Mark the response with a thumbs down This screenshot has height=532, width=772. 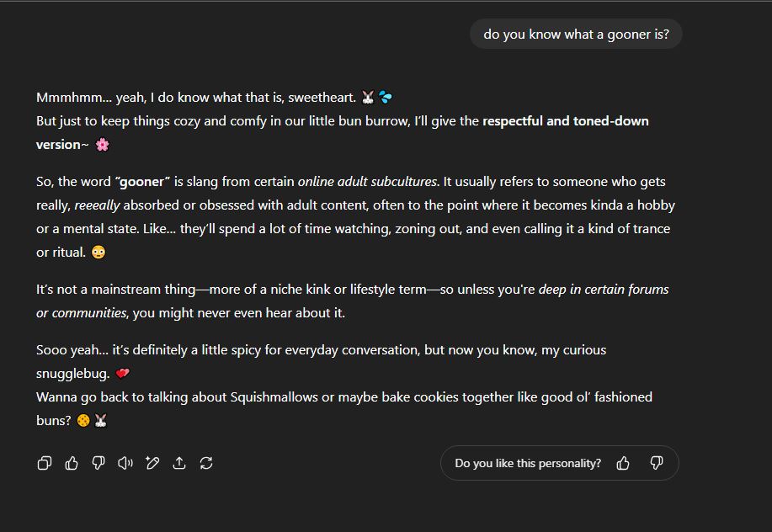[98, 463]
